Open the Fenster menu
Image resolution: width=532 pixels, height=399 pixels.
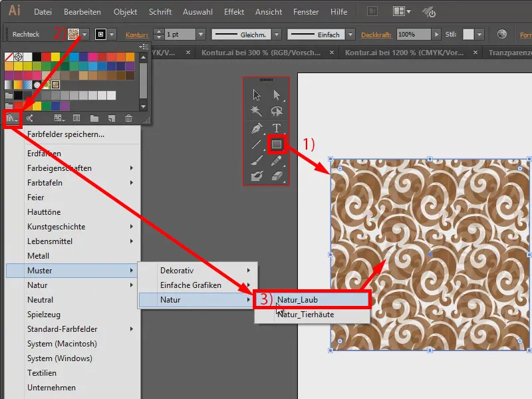coord(306,12)
